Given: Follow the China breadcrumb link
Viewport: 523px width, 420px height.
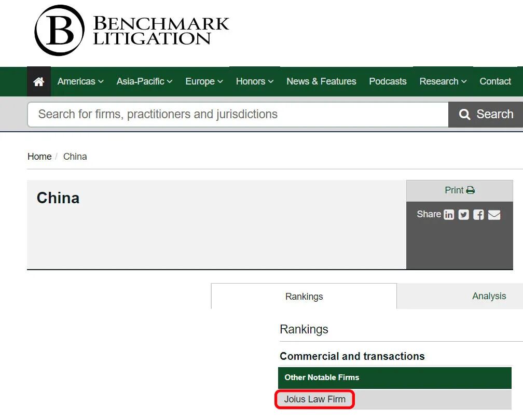Looking at the screenshot, I should pyautogui.click(x=75, y=157).
